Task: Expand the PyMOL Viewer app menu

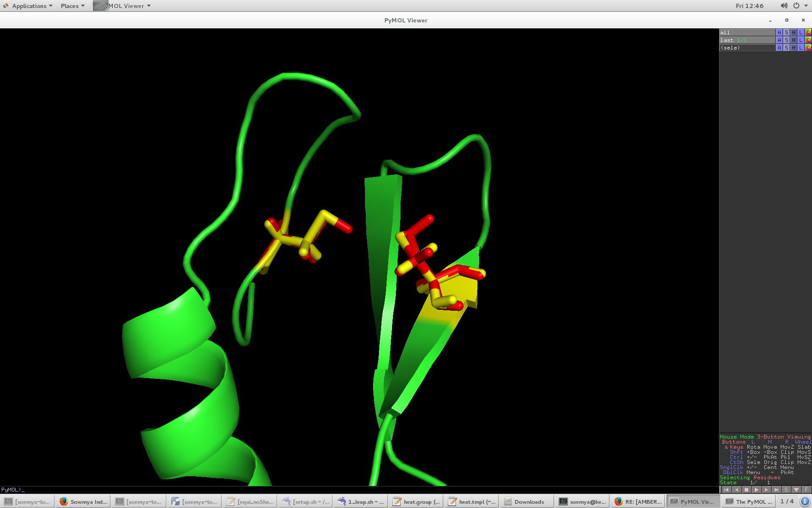Action: click(123, 6)
